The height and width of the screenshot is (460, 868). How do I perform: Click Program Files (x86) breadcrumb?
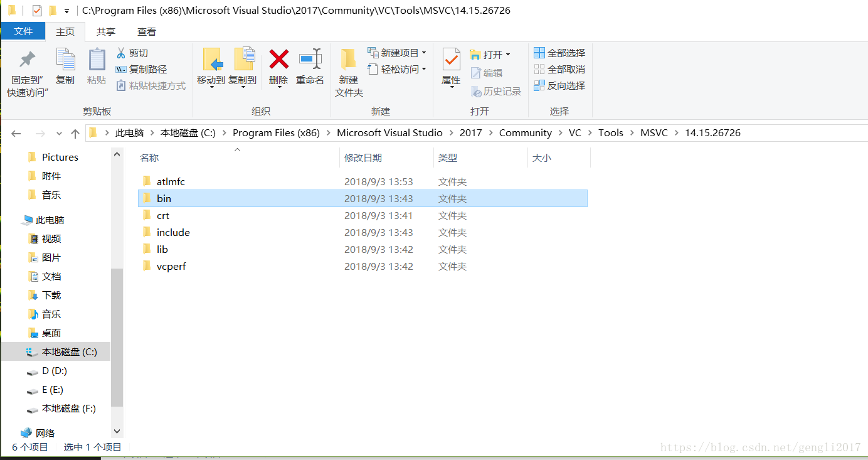click(276, 132)
